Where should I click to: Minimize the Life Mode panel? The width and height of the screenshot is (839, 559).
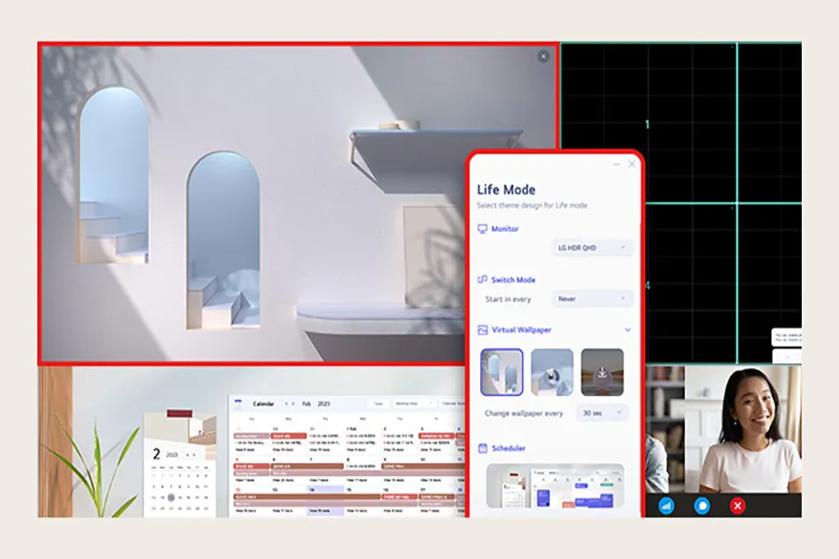[x=617, y=165]
